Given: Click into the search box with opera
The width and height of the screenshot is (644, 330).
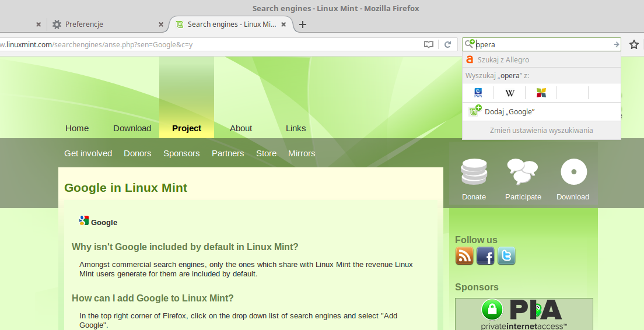Looking at the screenshot, I should 542,44.
